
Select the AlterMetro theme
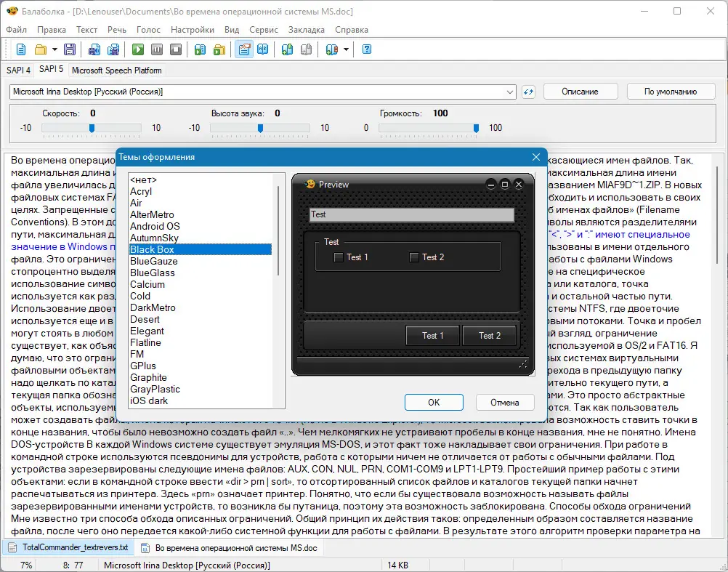[200, 214]
